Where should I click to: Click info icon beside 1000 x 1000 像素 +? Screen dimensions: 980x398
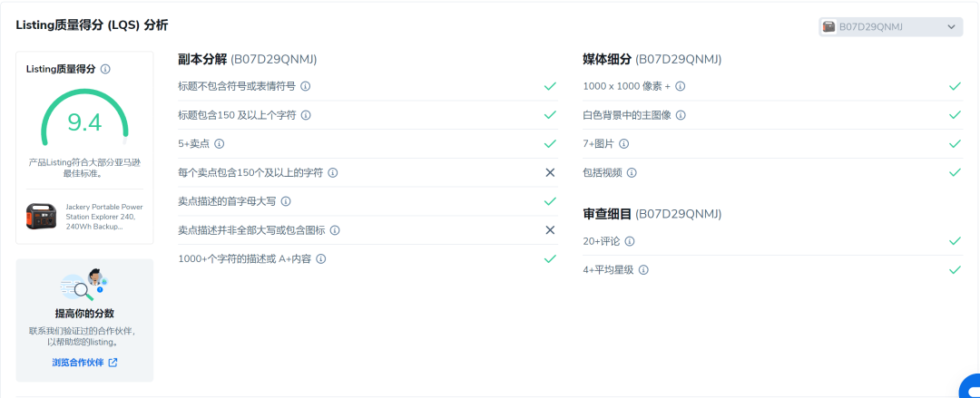coord(681,86)
